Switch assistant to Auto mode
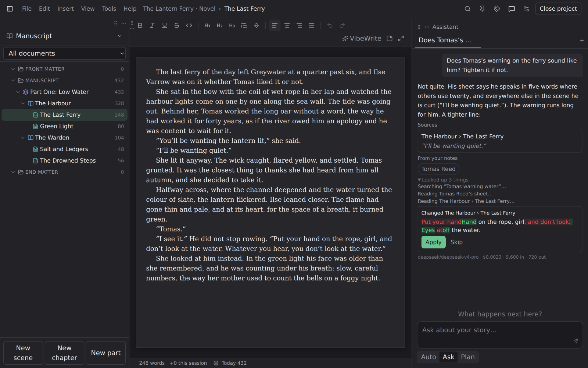Image resolution: width=588 pixels, height=368 pixels. (428, 357)
